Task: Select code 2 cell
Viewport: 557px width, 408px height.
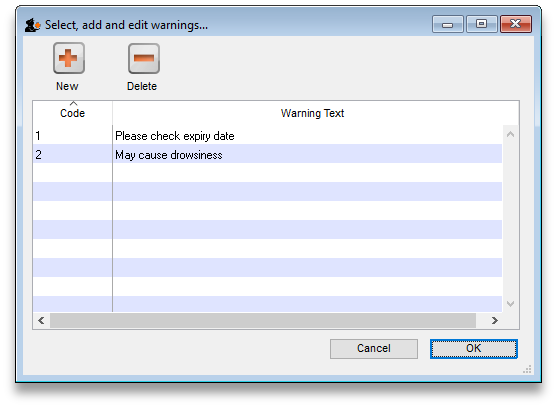Action: [x=72, y=154]
